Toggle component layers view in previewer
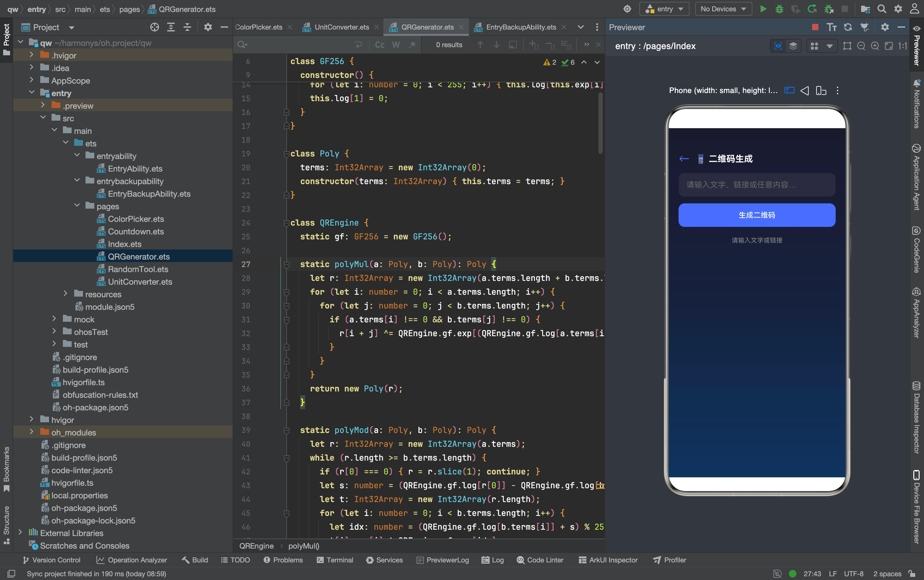Image resolution: width=924 pixels, height=580 pixels. click(793, 46)
